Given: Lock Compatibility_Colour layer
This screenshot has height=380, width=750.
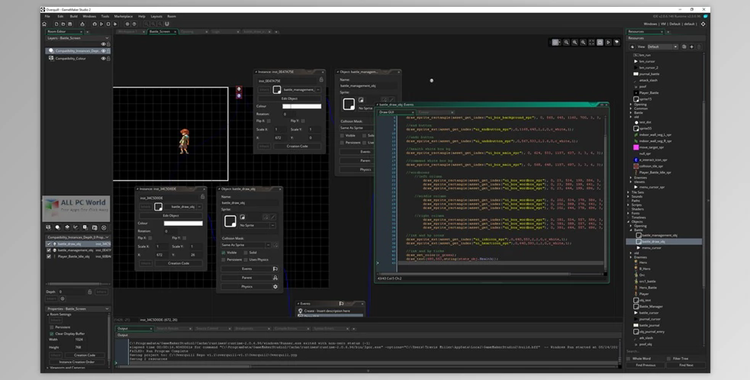Looking at the screenshot, I should coord(109,58).
